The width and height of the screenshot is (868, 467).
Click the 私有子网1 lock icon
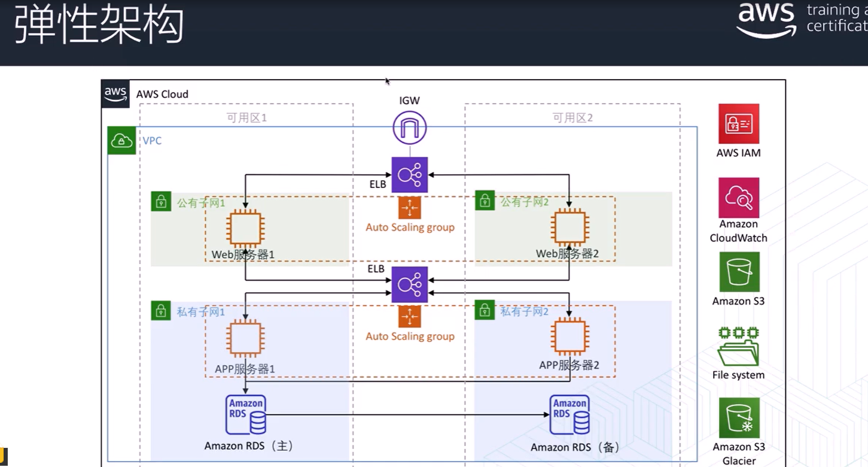(160, 311)
